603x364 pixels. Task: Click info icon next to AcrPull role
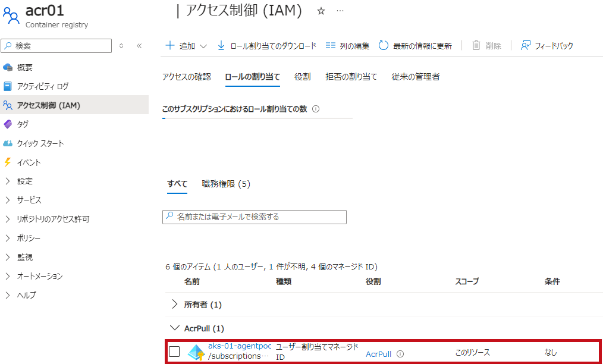coord(400,354)
